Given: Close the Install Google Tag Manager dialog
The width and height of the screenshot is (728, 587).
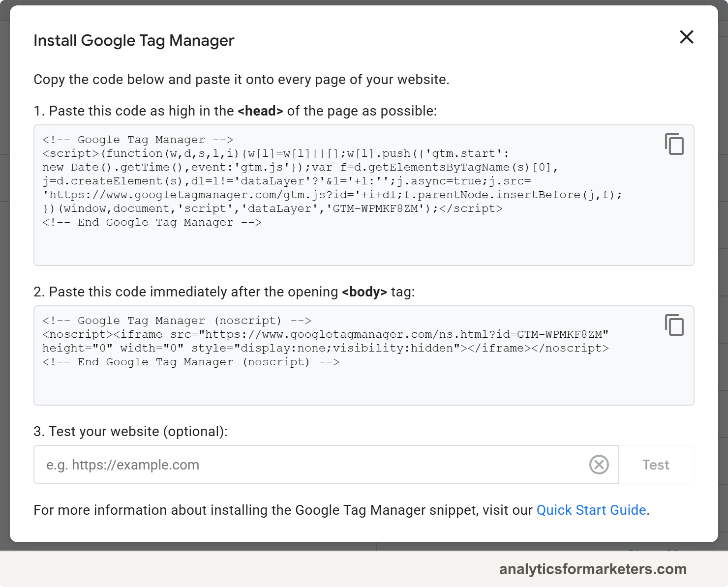Looking at the screenshot, I should pyautogui.click(x=686, y=37).
